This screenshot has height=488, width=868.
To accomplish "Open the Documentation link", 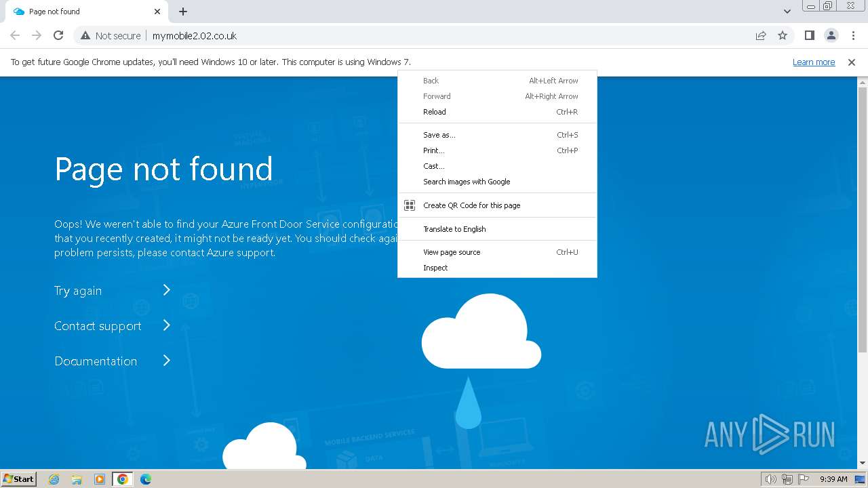I will [96, 361].
